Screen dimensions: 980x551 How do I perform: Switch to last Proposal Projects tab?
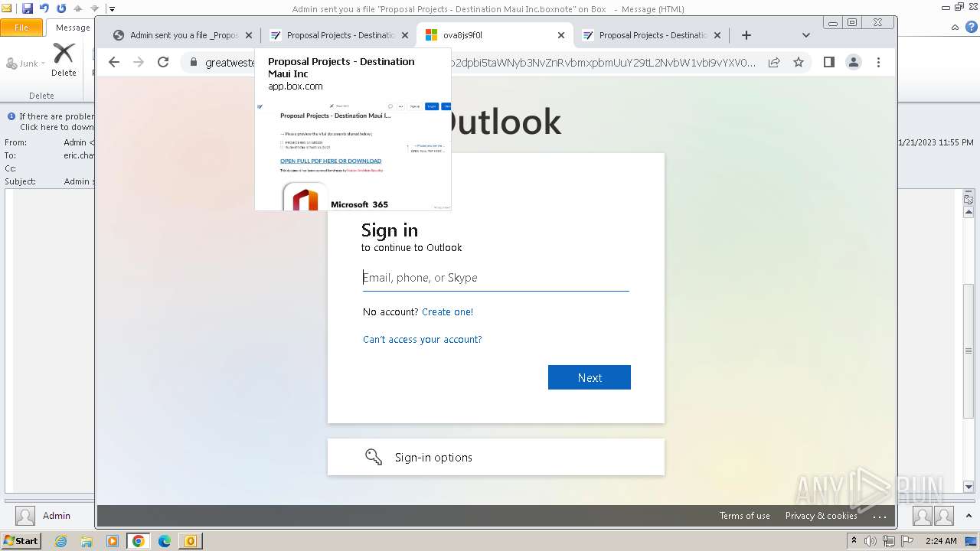[x=652, y=35]
